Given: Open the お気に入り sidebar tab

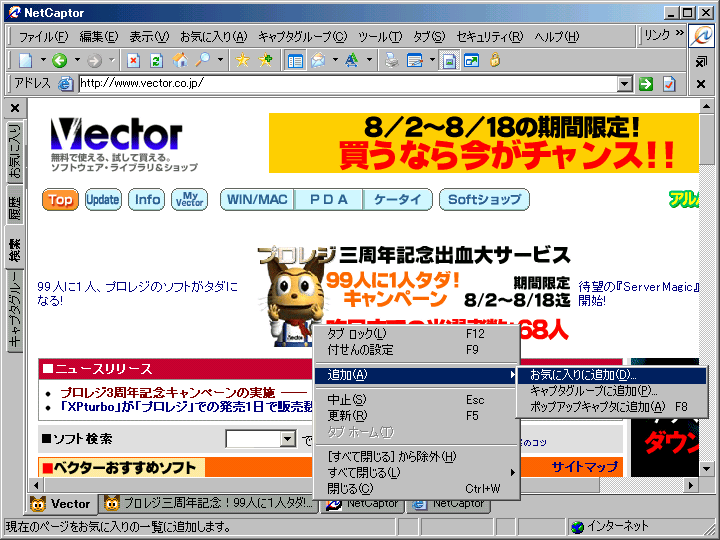Looking at the screenshot, I should (15, 152).
